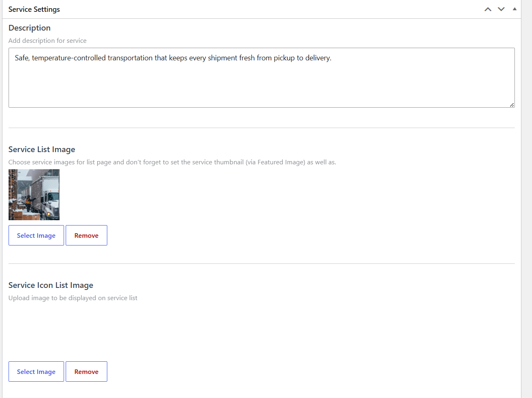532x398 pixels.
Task: Click the Service List Image heading
Action: tap(42, 149)
